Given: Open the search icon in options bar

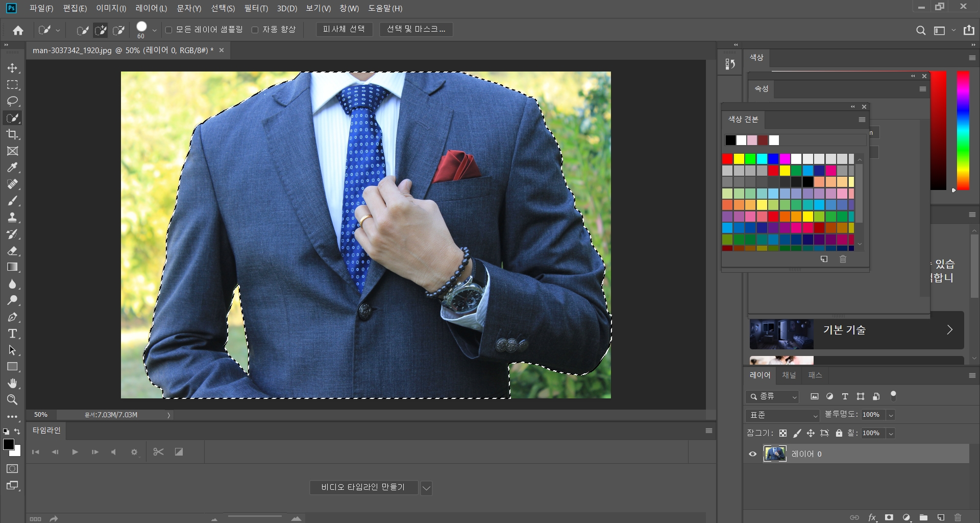Looking at the screenshot, I should (921, 31).
